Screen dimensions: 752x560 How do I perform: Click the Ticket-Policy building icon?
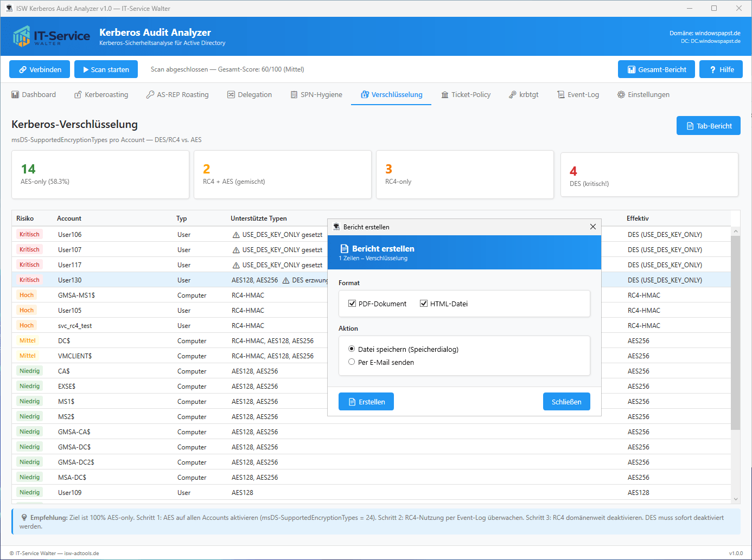[445, 95]
